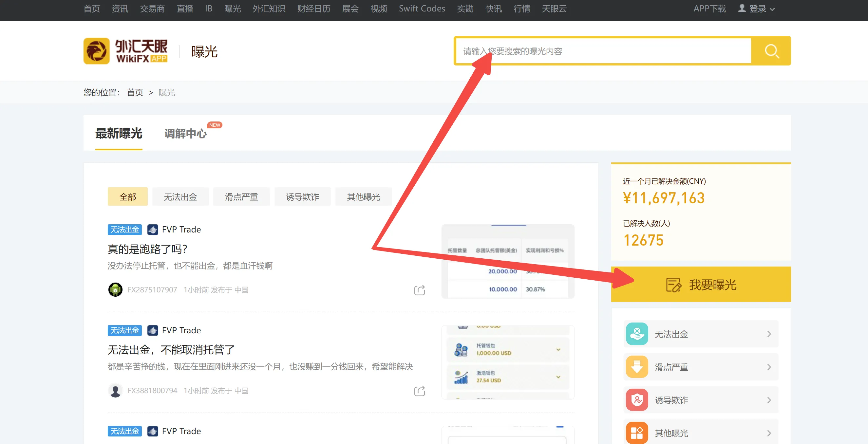This screenshot has height=444, width=868.
Task: Open the sidebar 诱导欺诈 chevron
Action: pos(769,400)
